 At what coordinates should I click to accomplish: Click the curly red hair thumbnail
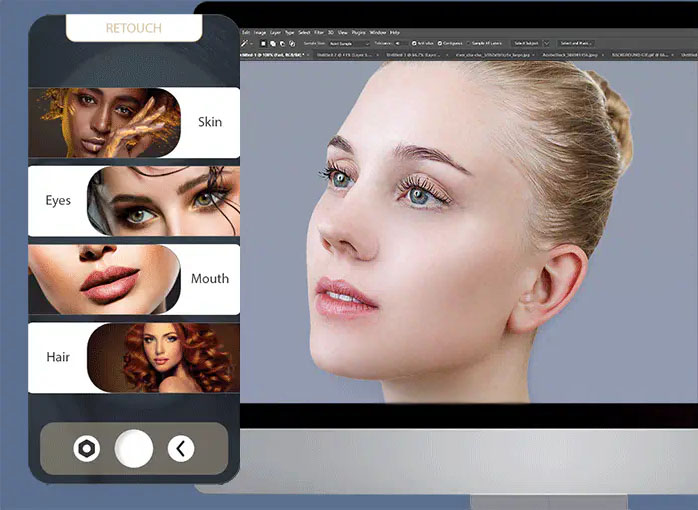point(164,357)
